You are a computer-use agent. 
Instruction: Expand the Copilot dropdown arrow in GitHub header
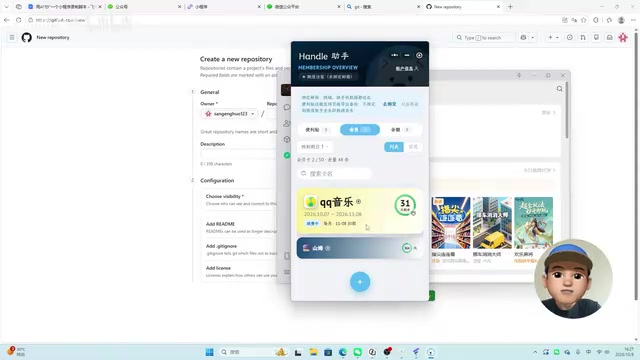point(533,38)
